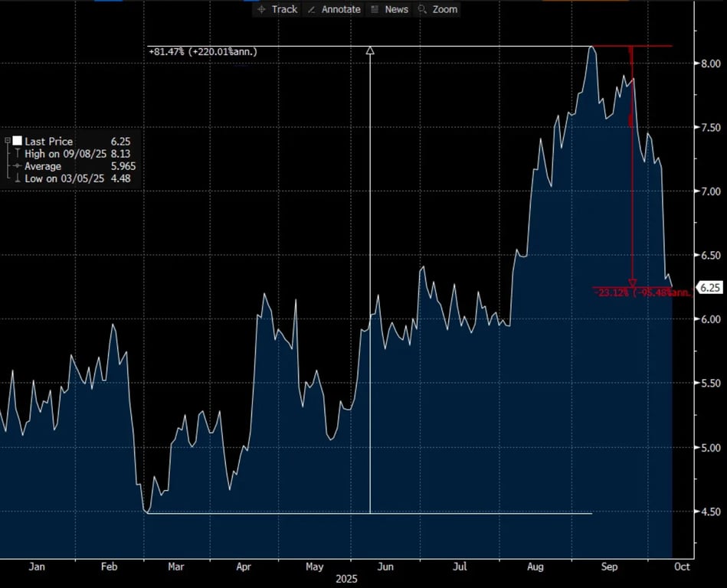Click the red downward arrowhead annotation
The width and height of the screenshot is (727, 588).
click(632, 283)
